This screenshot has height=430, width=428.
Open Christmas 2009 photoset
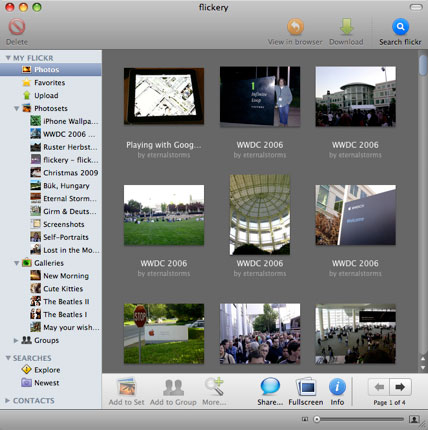pos(51,173)
